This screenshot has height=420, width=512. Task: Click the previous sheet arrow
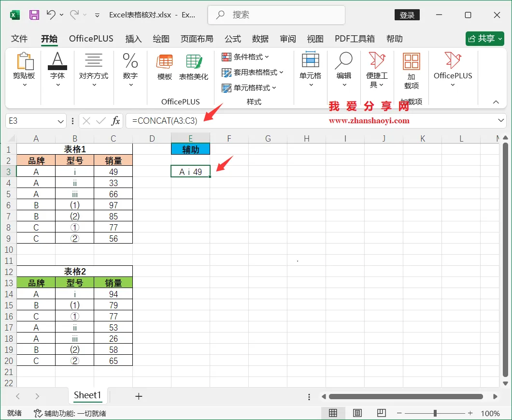[18, 396]
